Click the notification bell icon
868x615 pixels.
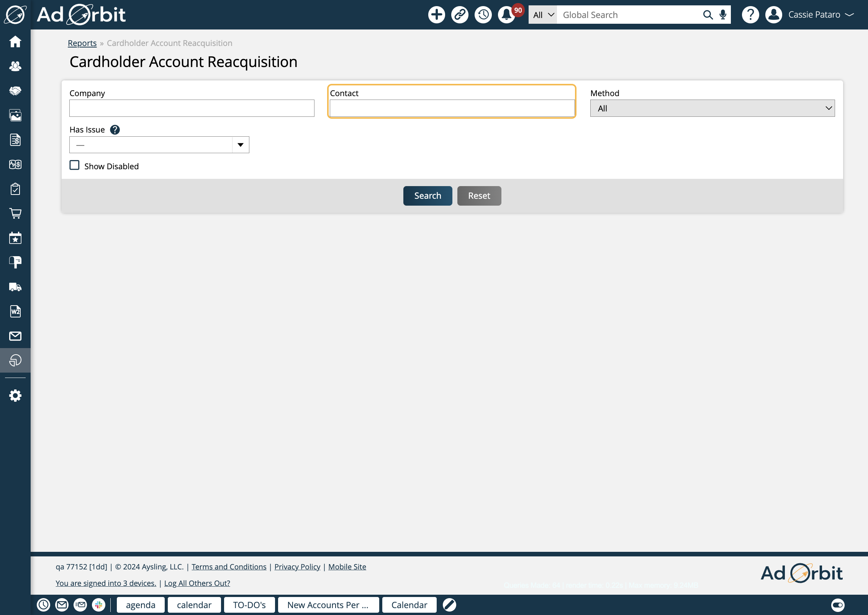[x=506, y=15]
